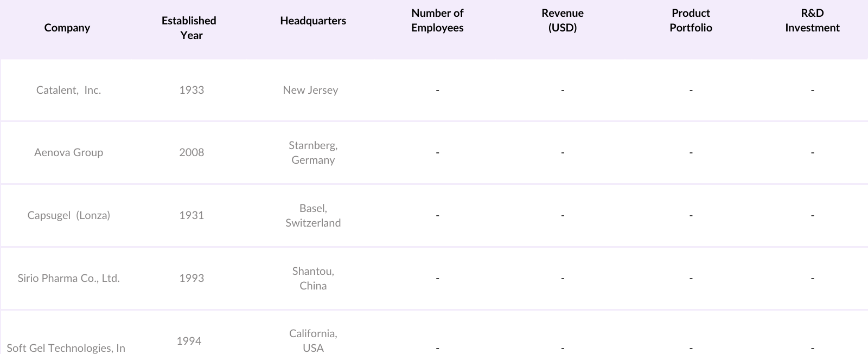Select the New Jersey headquarters cell
Viewport: 868px width, 354px height.
coord(310,90)
